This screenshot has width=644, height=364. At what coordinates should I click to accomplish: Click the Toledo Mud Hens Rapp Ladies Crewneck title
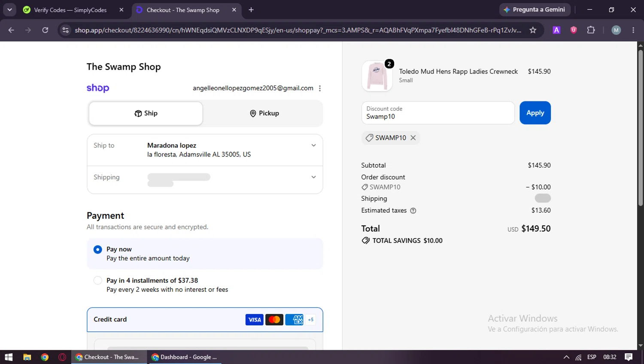(459, 71)
